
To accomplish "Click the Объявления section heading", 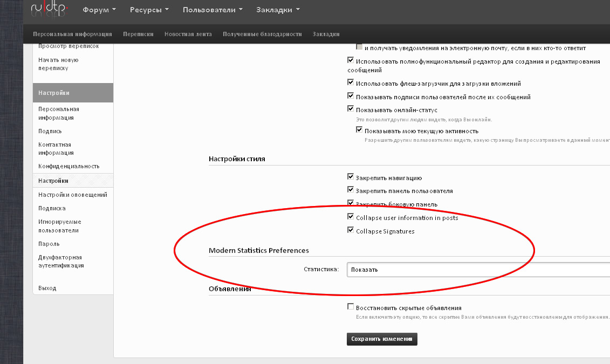I will click(230, 289).
